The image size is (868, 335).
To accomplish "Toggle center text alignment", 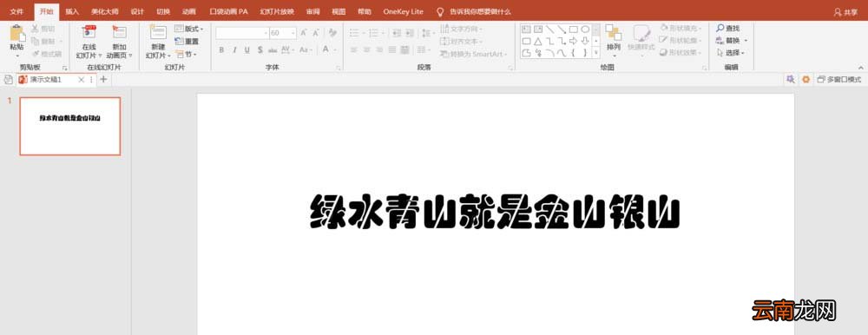I will pyautogui.click(x=366, y=49).
